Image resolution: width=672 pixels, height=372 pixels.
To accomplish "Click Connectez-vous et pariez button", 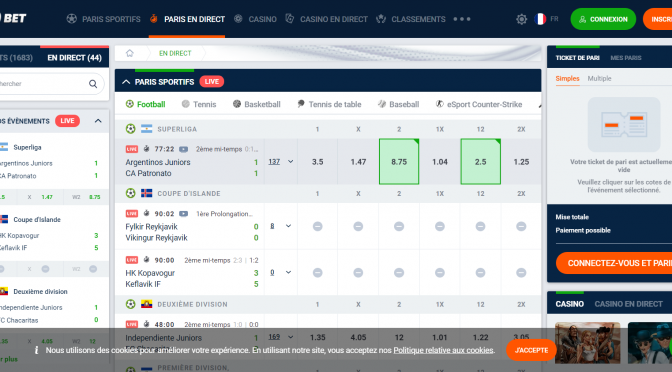I will tap(614, 263).
